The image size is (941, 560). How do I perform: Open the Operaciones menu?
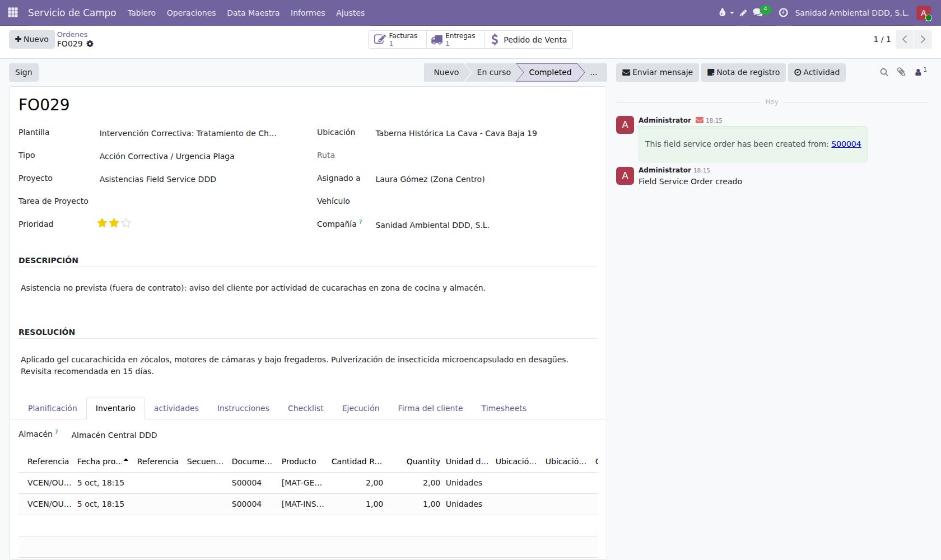coord(191,12)
